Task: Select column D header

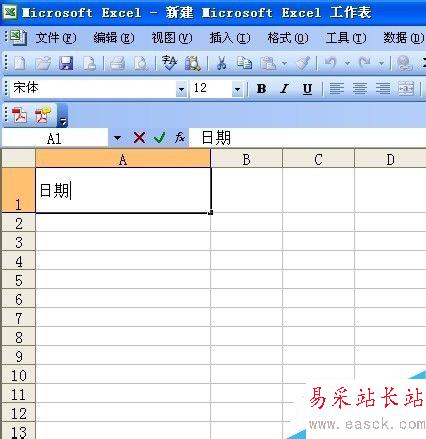Action: (390, 159)
